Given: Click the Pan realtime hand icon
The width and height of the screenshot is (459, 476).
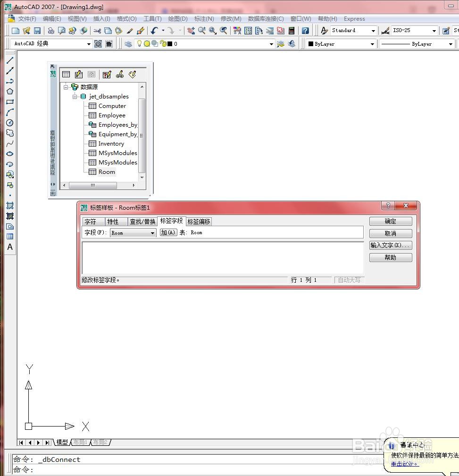Looking at the screenshot, I should (x=191, y=31).
